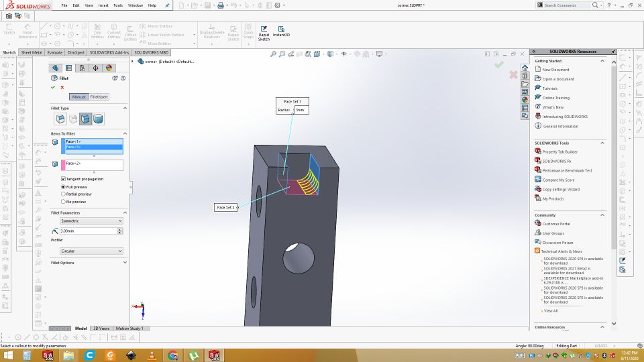Switch to the Sheet Metal tab
Screen dimensions: 644x362
tap(32, 52)
